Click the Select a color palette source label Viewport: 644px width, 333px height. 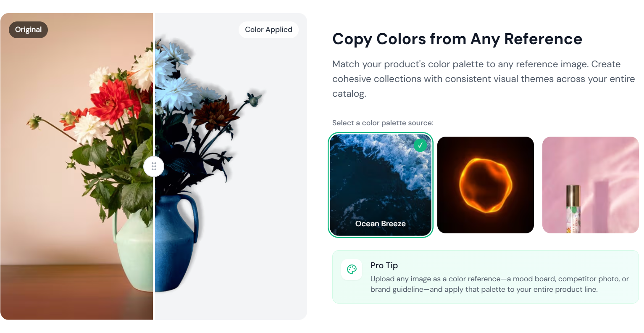pos(383,123)
